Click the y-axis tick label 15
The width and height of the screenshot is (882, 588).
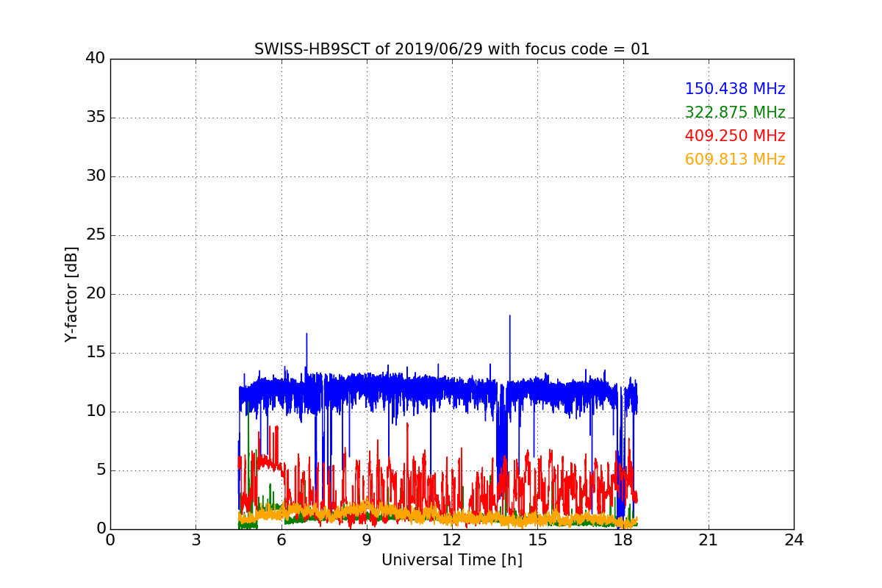[x=96, y=353]
